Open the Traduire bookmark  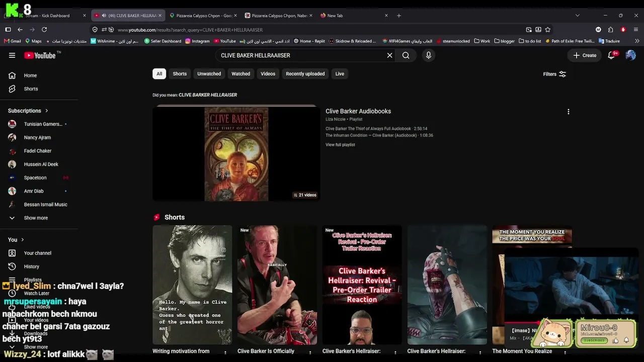click(x=609, y=41)
